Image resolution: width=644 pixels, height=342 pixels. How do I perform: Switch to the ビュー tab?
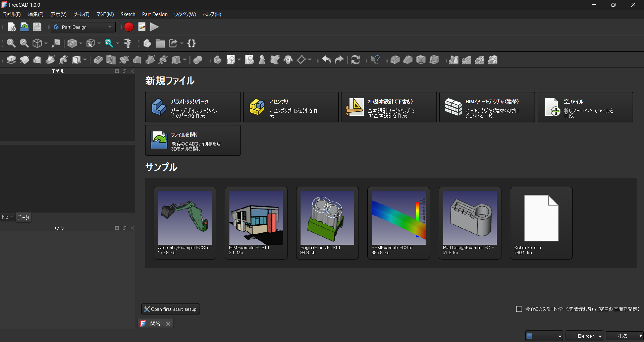(7, 217)
